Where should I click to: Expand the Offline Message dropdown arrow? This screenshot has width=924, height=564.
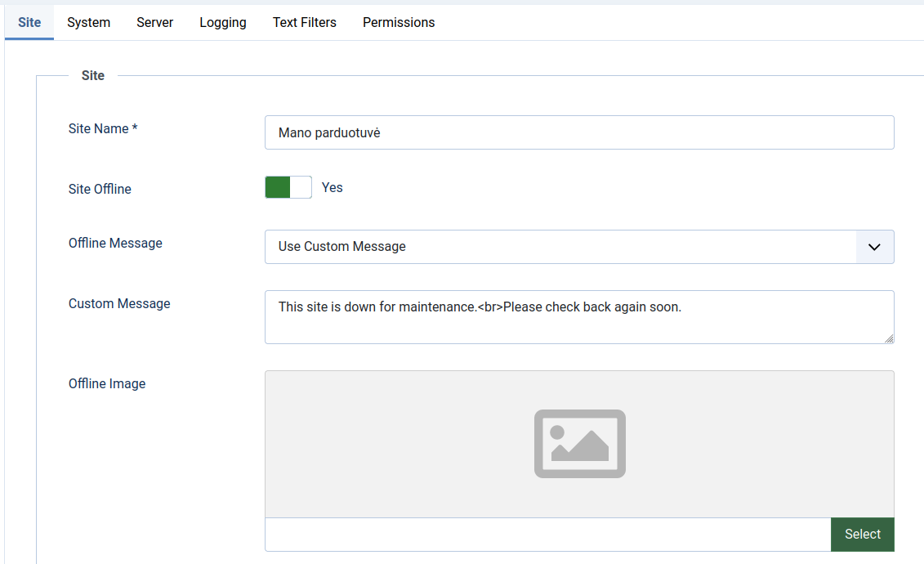tap(874, 247)
